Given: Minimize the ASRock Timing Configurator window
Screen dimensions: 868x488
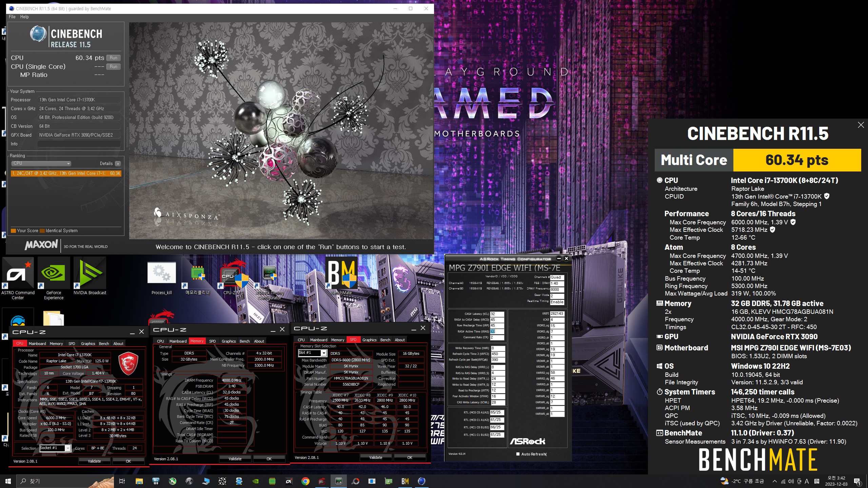Looking at the screenshot, I should [558, 259].
